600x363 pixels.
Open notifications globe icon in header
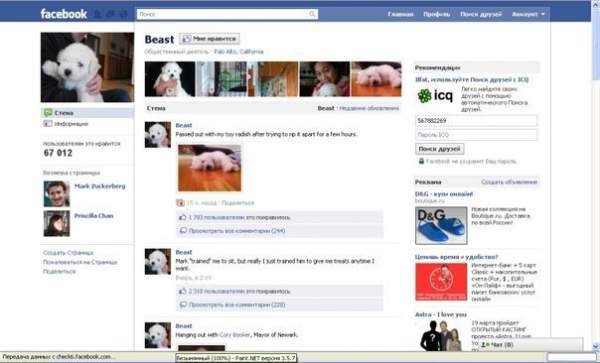pyautogui.click(x=123, y=15)
